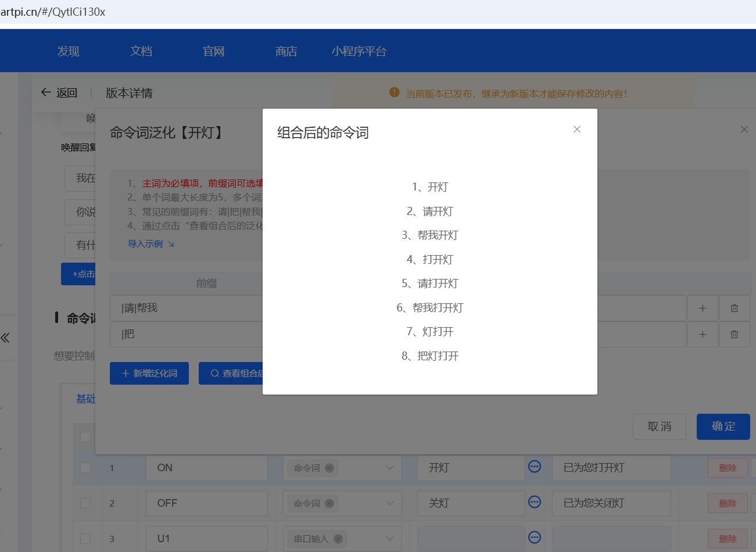Select the 文档 menu item
756x552 pixels.
click(x=141, y=51)
